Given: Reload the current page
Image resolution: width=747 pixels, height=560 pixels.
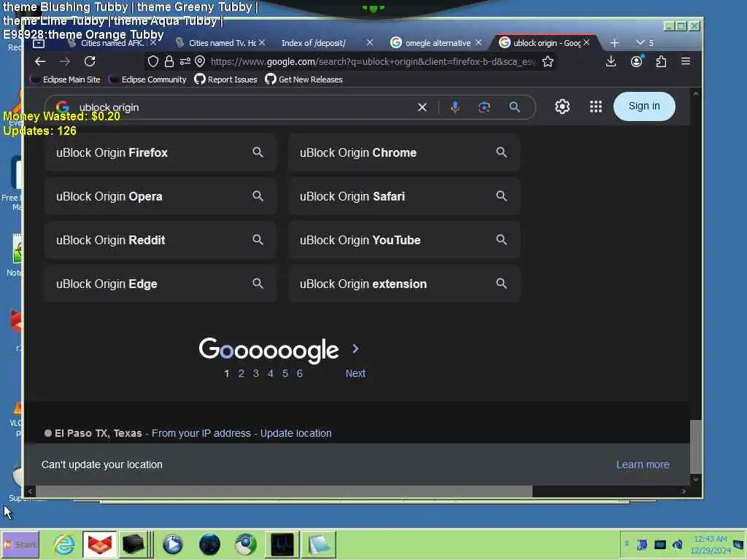Looking at the screenshot, I should [x=90, y=61].
